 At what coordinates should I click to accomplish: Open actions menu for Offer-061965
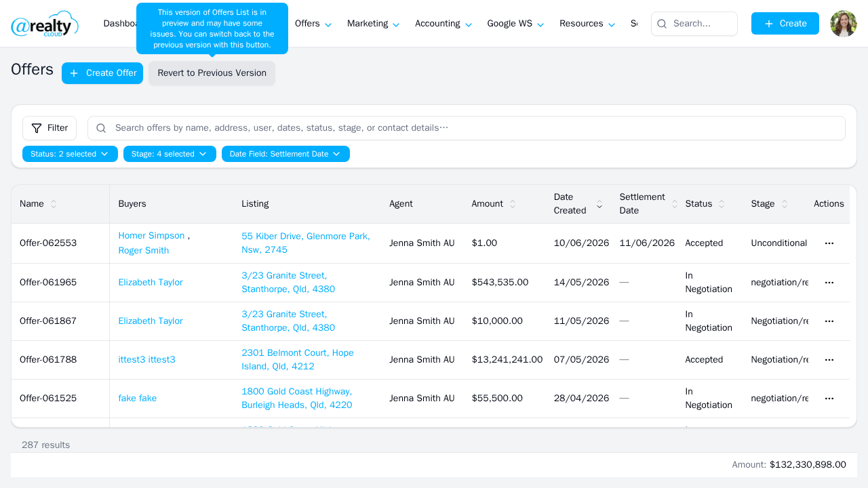(x=829, y=283)
